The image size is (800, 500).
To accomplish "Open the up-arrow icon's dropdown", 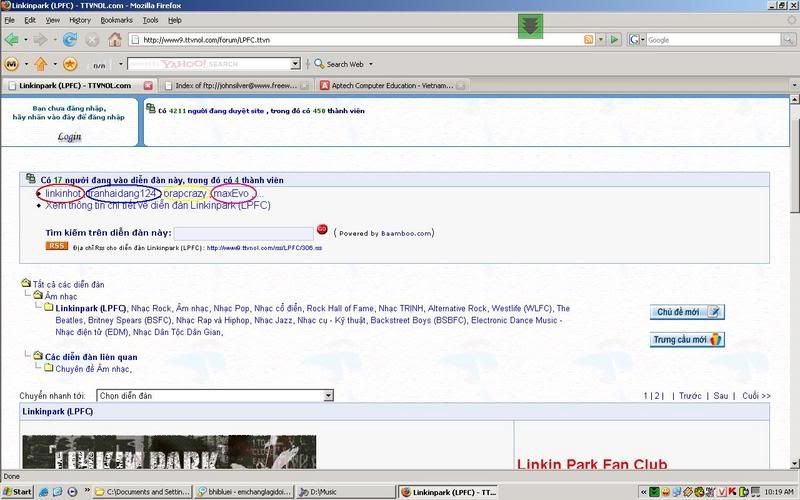I will pos(55,64).
